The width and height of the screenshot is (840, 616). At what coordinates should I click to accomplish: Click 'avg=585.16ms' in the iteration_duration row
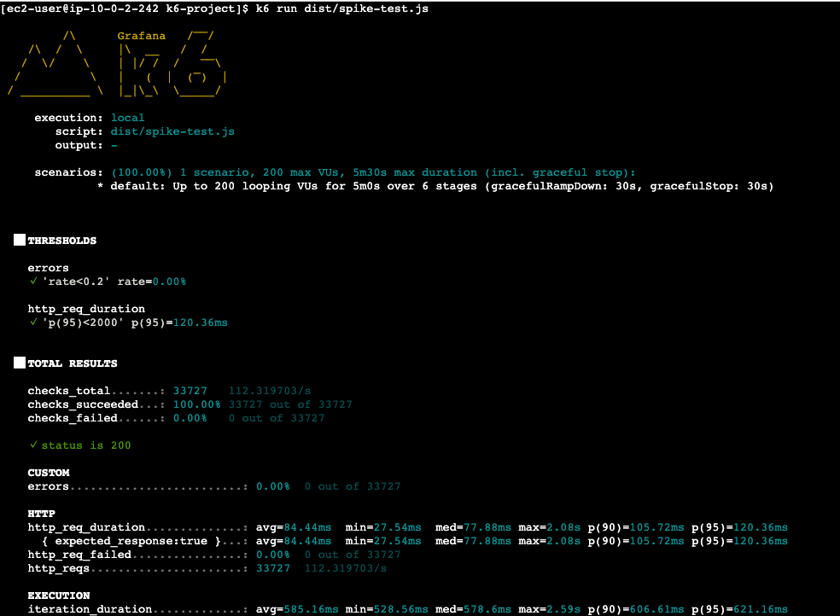coord(297,609)
